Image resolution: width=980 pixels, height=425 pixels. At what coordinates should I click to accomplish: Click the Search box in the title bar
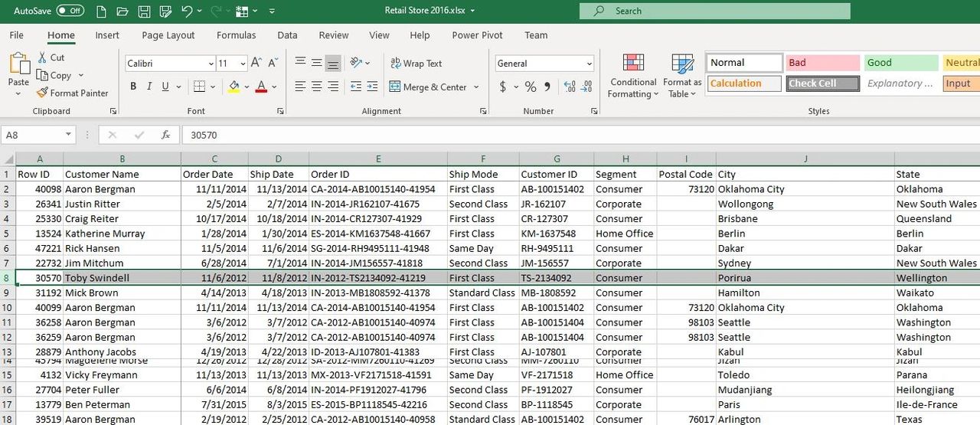coord(714,11)
